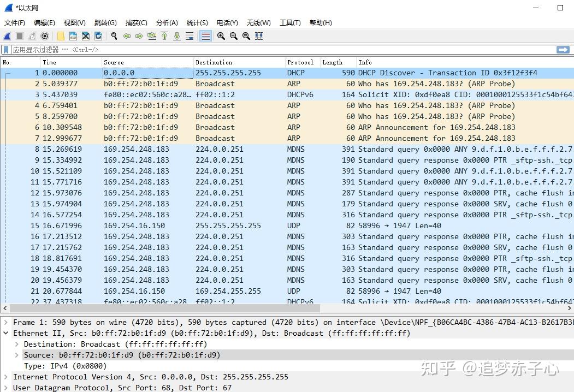Sort by the Time column header
The width and height of the screenshot is (574, 392).
[71, 62]
